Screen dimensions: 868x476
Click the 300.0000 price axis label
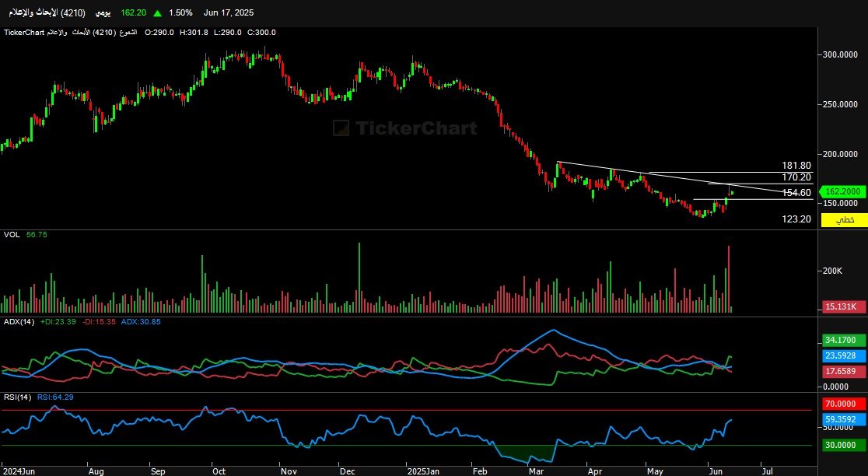(840, 54)
